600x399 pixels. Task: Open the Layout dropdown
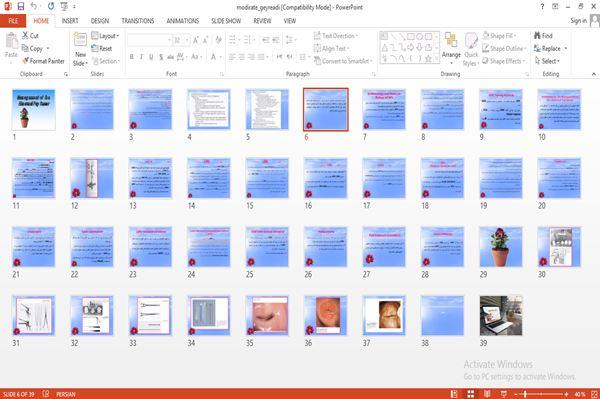point(106,36)
